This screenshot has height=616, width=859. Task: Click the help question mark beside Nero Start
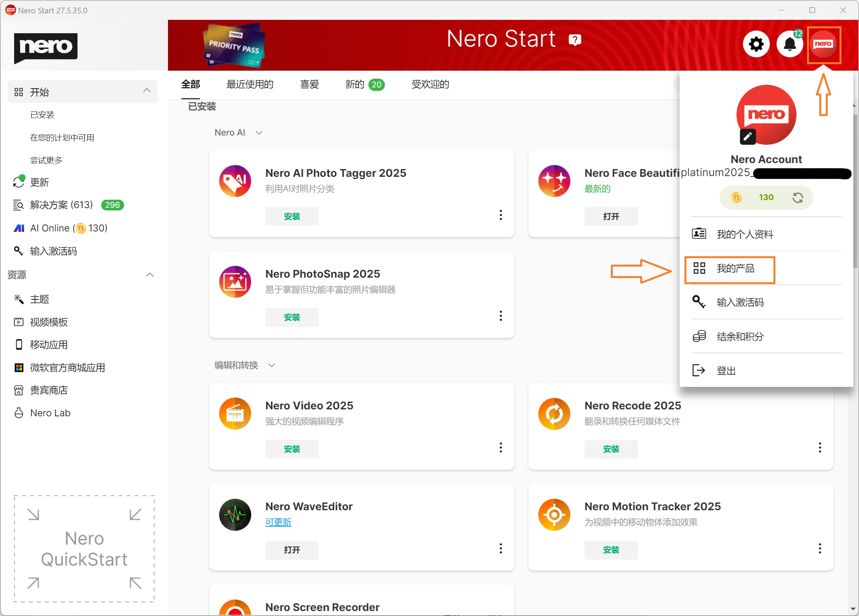575,40
